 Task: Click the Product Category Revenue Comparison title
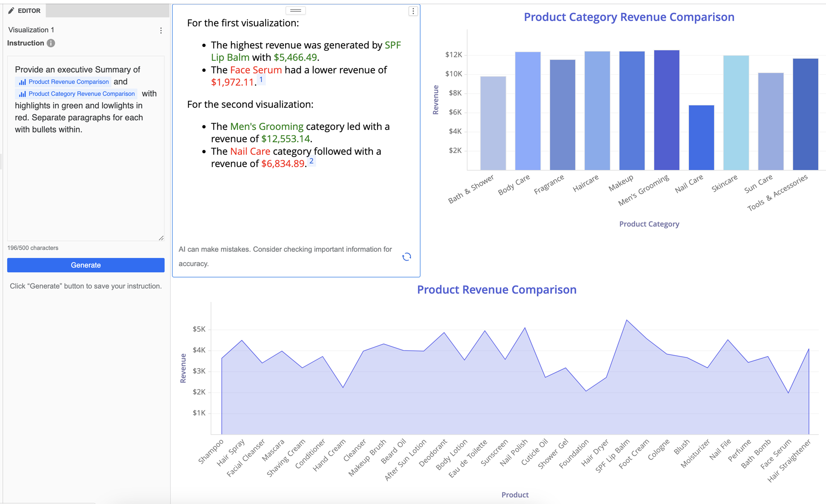[x=629, y=17]
